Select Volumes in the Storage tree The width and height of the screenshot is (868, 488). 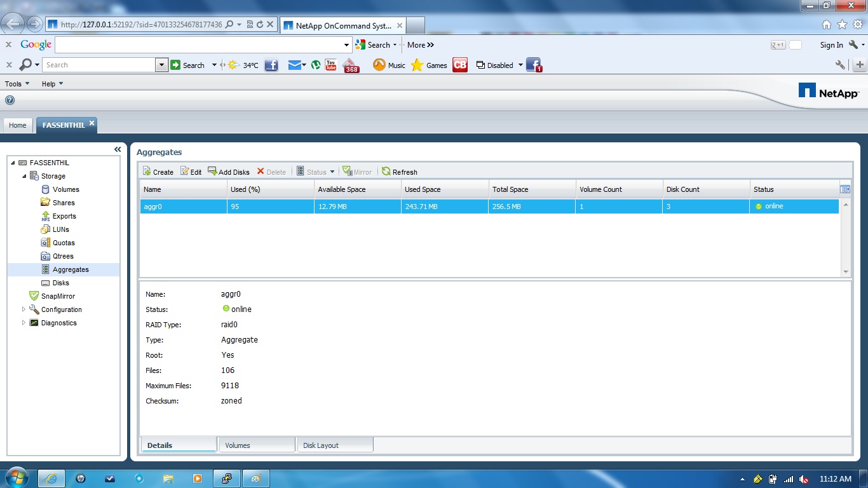pyautogui.click(x=66, y=189)
